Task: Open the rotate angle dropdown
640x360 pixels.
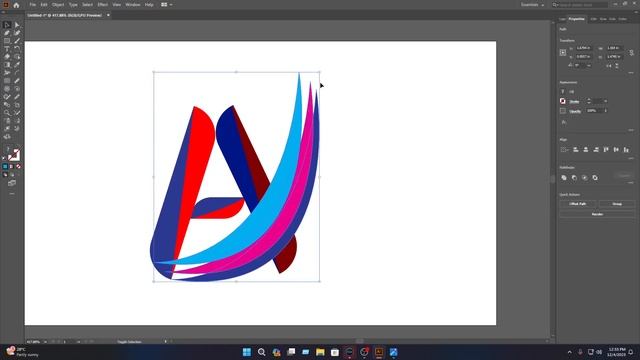Action: 589,65
